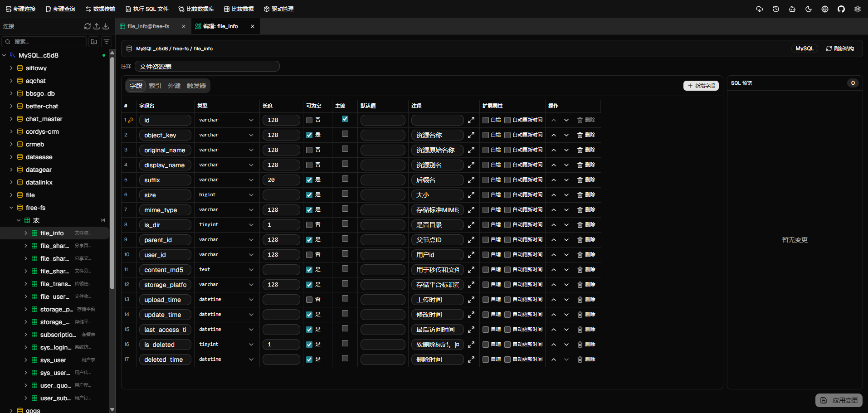The height and width of the screenshot is (413, 868).
Task: Click table comment field 文件资源表
Action: [207, 67]
